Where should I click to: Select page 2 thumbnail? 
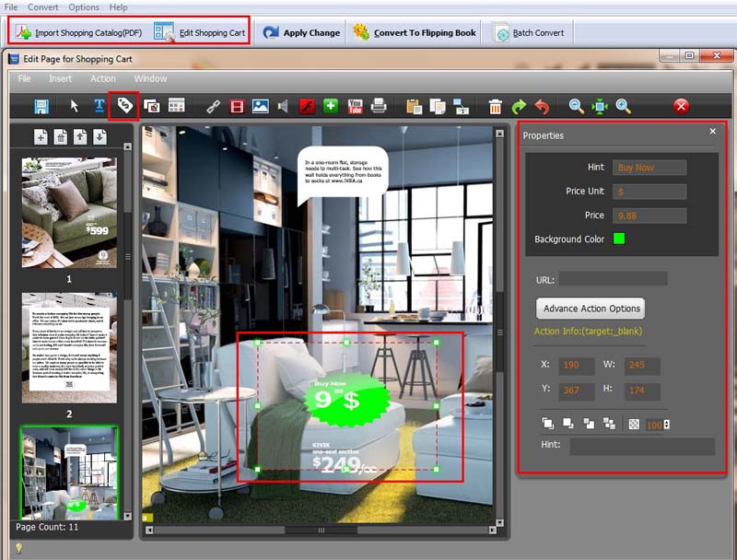tap(69, 347)
